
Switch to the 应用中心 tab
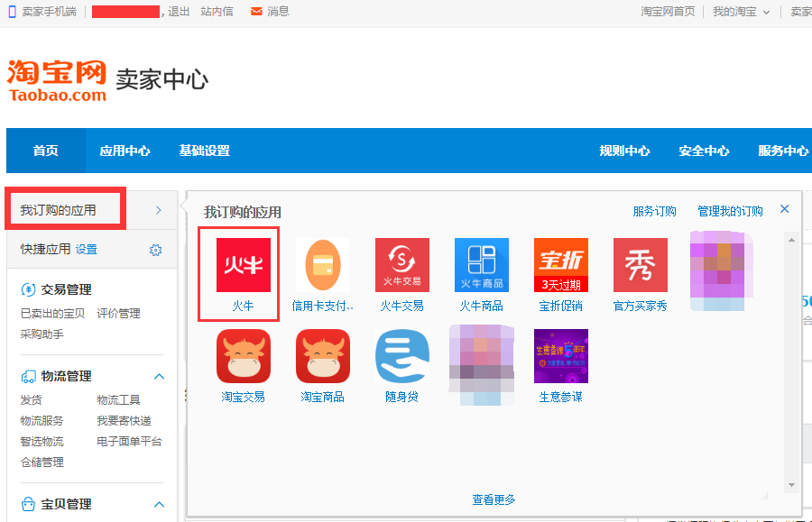coord(125,151)
